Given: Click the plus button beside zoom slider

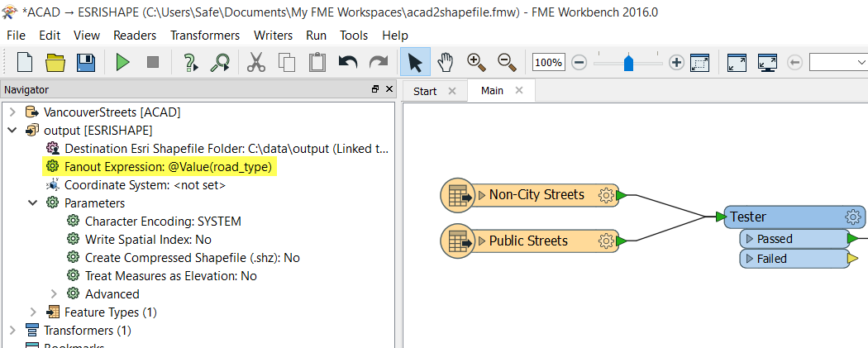Looking at the screenshot, I should coord(676,63).
